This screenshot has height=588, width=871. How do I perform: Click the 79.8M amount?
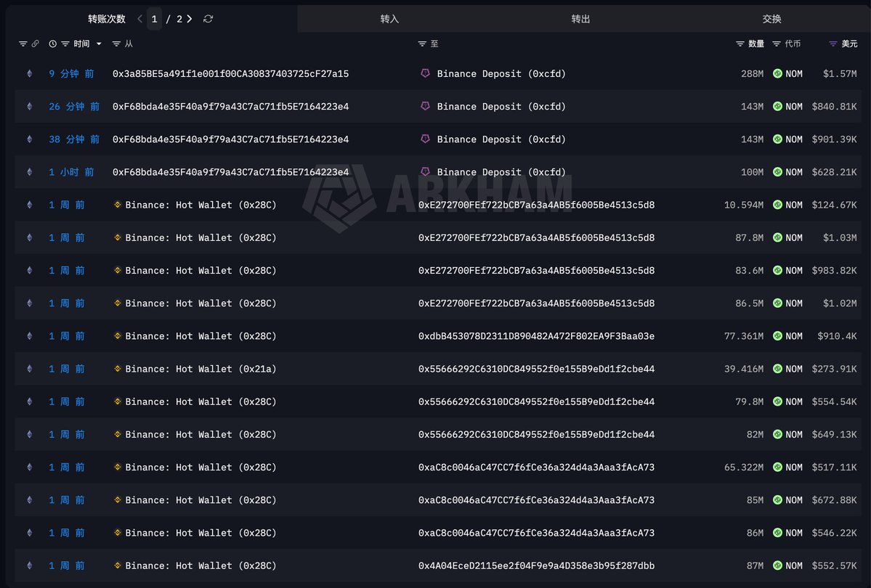pyautogui.click(x=750, y=401)
